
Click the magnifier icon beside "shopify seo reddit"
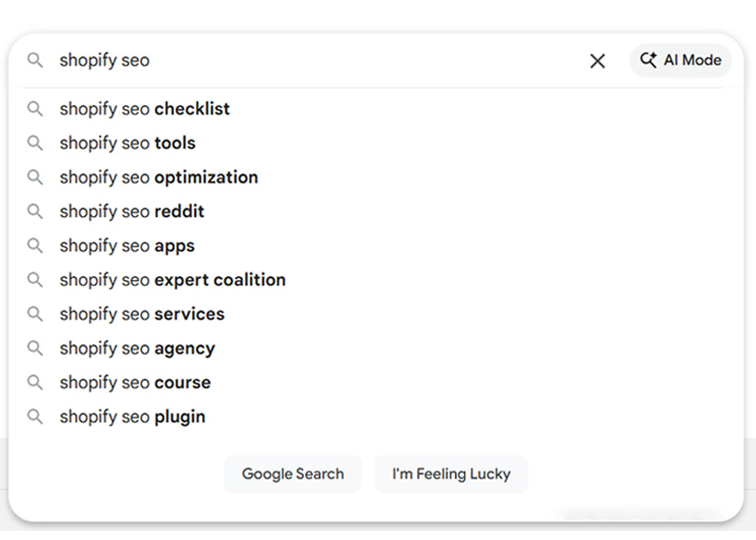[x=35, y=211]
